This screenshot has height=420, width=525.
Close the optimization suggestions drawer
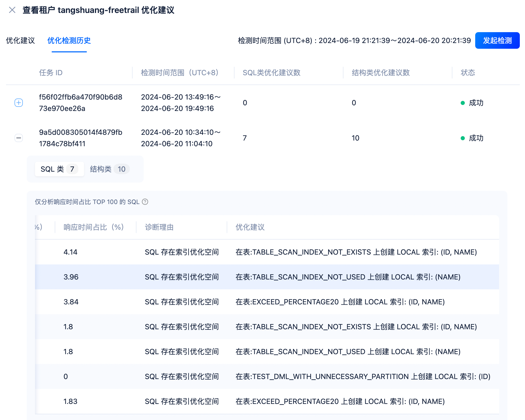coord(12,10)
